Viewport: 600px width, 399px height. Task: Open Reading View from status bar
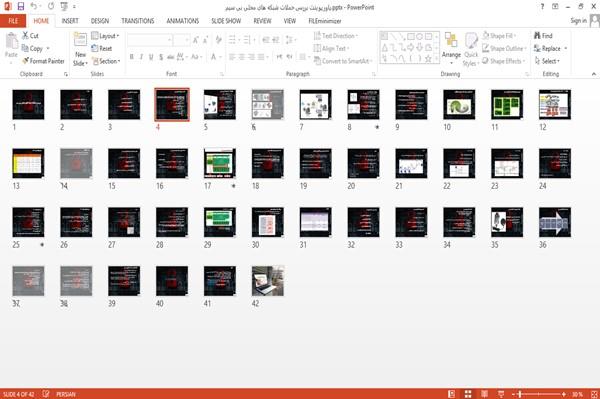(484, 394)
